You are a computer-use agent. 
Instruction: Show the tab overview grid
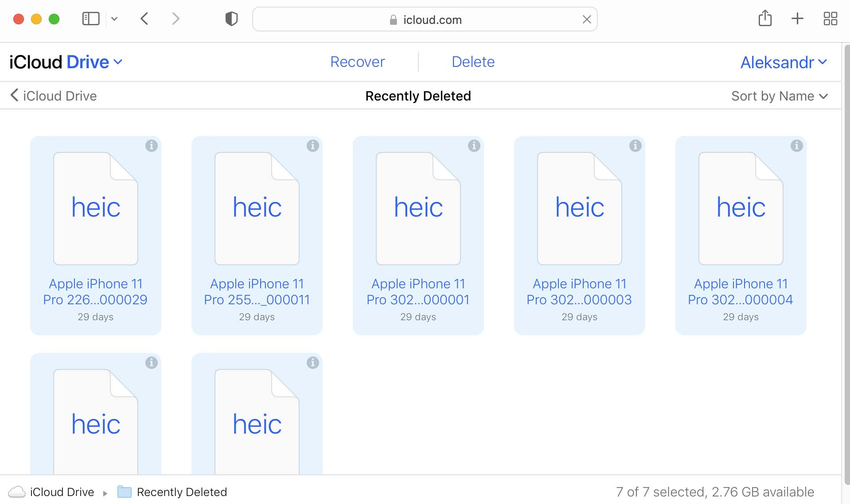tap(830, 19)
